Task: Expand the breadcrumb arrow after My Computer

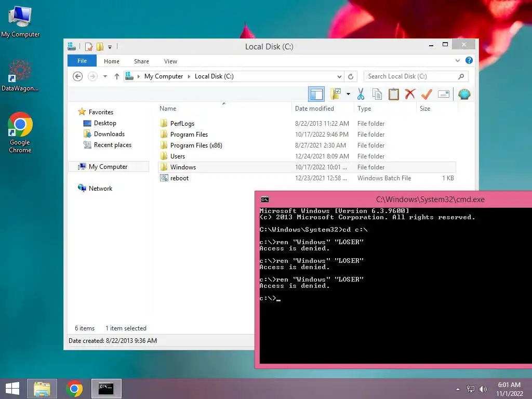Action: tap(189, 76)
